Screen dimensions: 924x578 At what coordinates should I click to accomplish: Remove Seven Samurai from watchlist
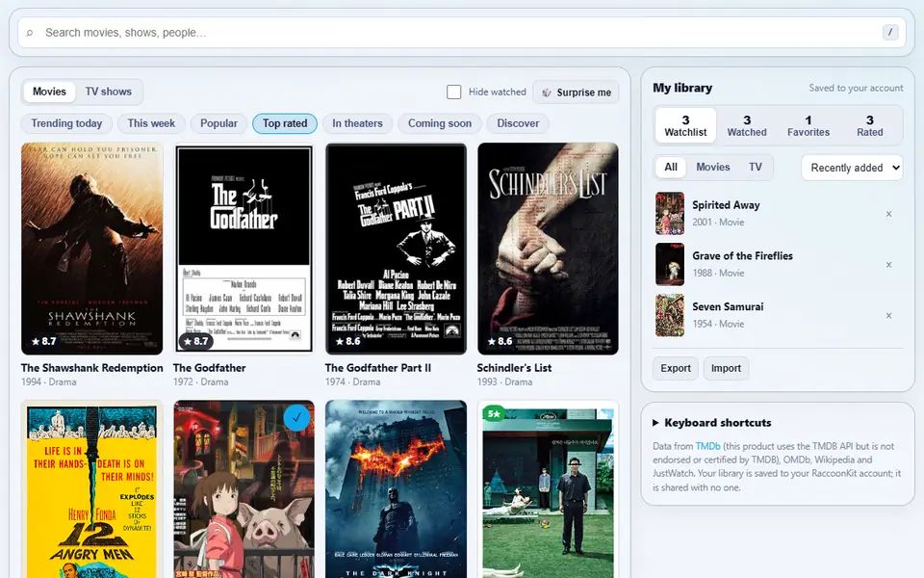[x=888, y=316]
